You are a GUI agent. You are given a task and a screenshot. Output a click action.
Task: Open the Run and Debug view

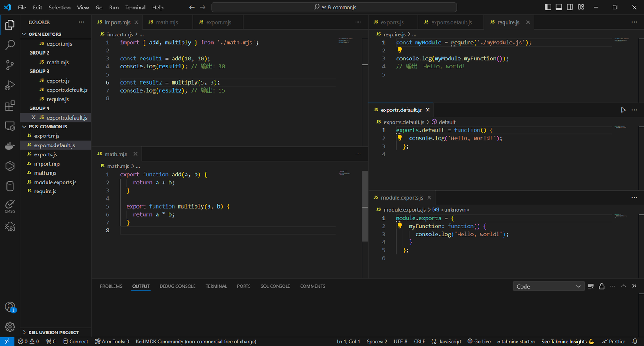tap(10, 85)
